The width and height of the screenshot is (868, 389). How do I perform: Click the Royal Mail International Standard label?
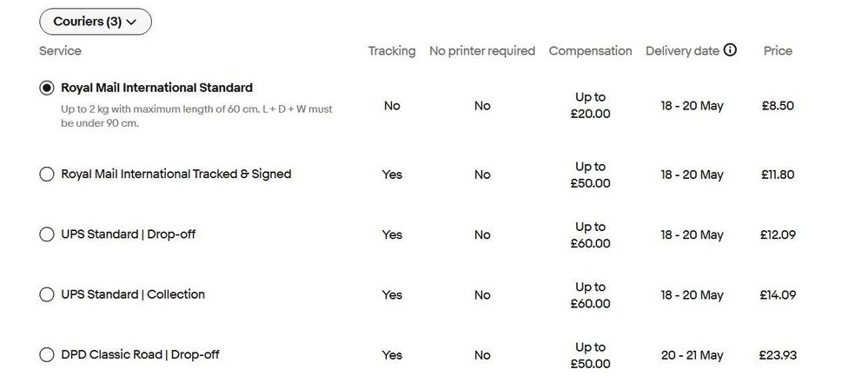[x=156, y=88]
